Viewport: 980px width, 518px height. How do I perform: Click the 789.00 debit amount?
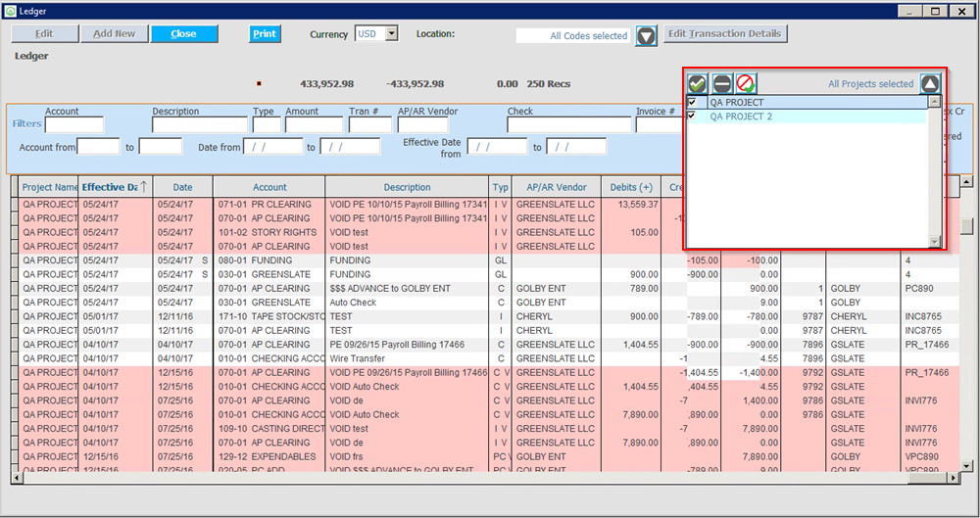645,289
